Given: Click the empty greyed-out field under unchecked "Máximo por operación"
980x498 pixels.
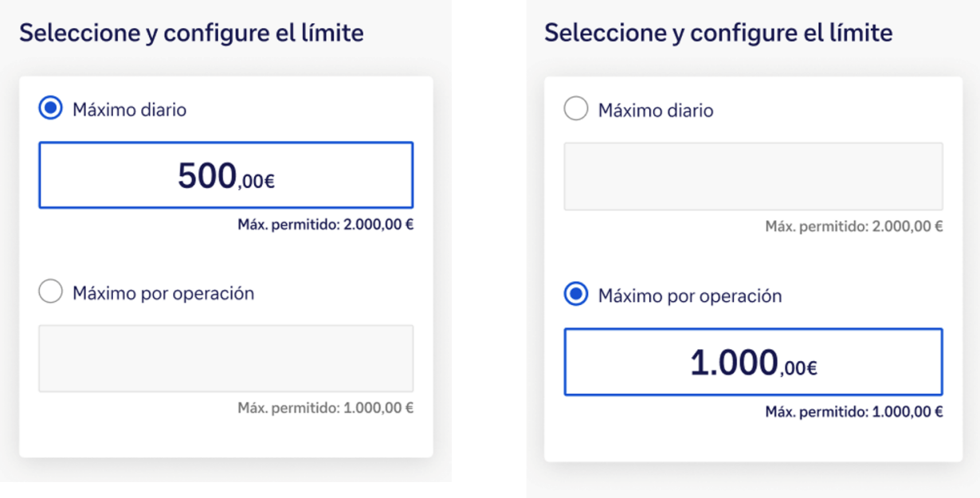Looking at the screenshot, I should [225, 359].
